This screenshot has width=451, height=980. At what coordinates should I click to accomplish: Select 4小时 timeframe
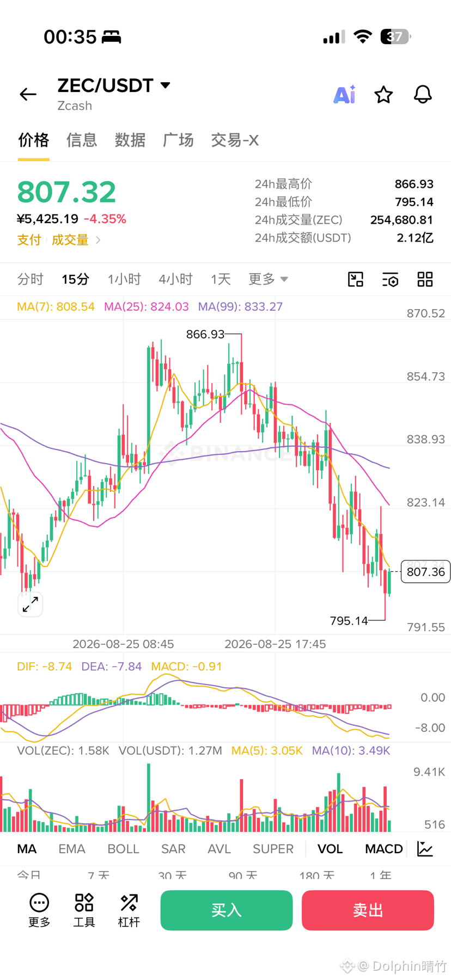click(175, 279)
